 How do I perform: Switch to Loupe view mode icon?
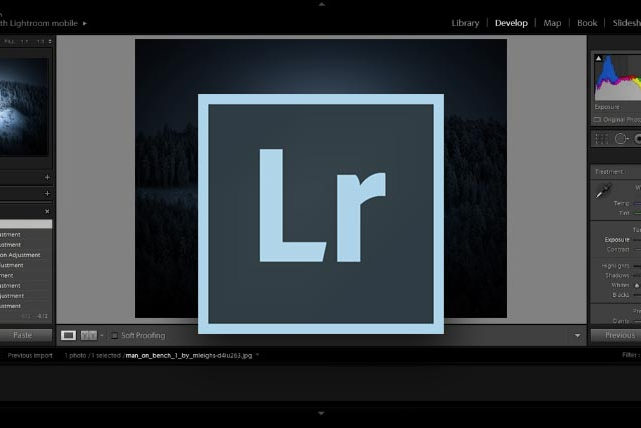click(68, 335)
